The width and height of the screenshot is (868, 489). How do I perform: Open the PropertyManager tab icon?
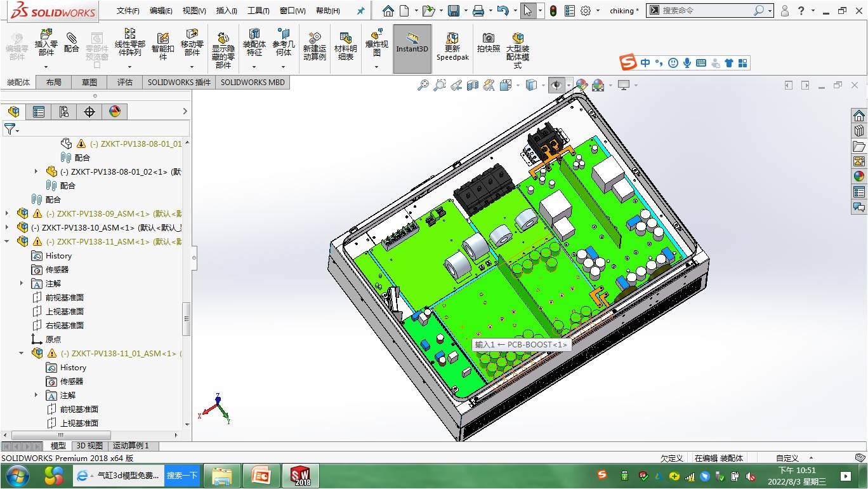point(39,112)
